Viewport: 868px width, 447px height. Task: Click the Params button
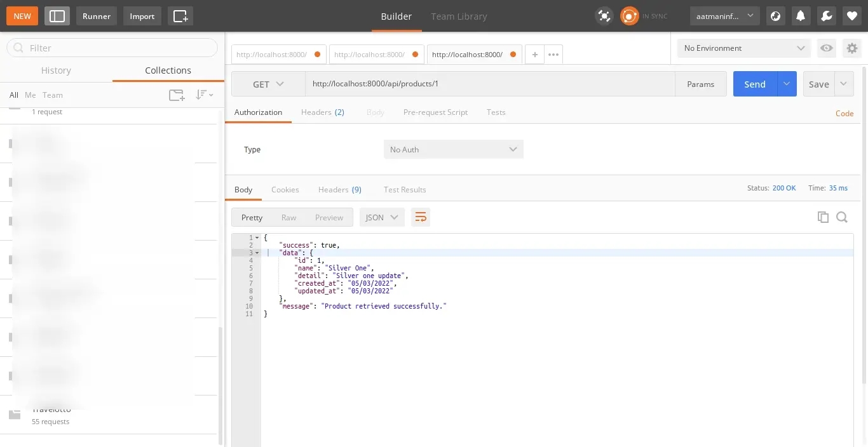(700, 84)
